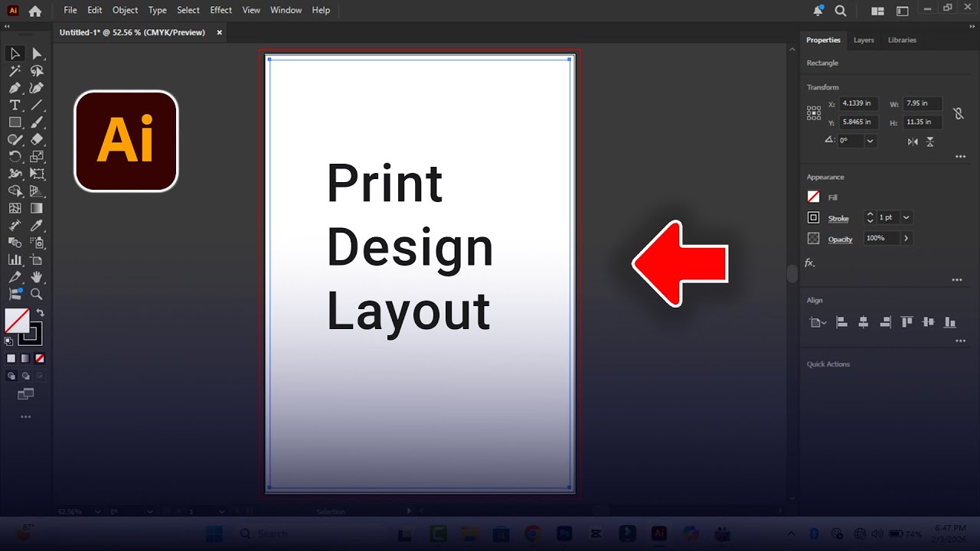
Task: Close the Untitled-1 document tab
Action: pos(220,32)
